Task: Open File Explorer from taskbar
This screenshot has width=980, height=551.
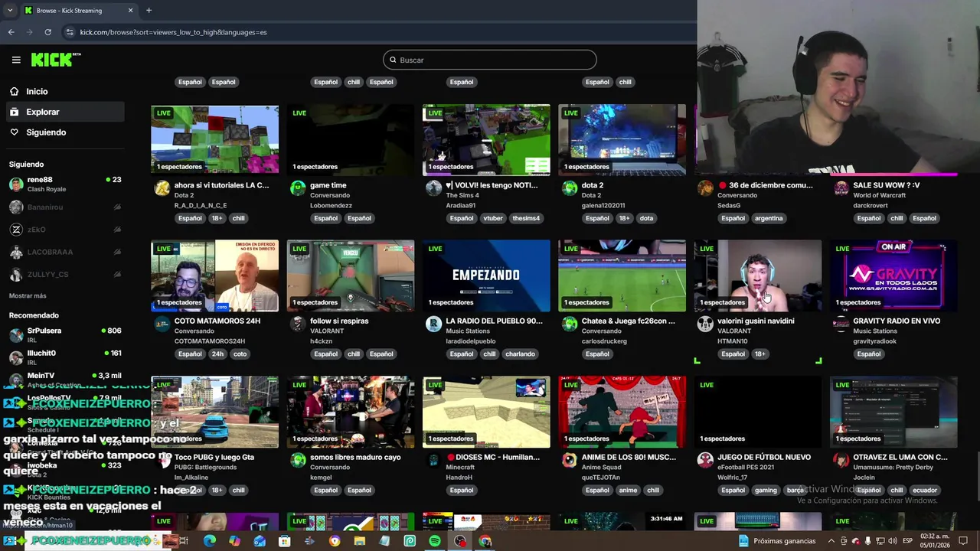Action: [360, 541]
